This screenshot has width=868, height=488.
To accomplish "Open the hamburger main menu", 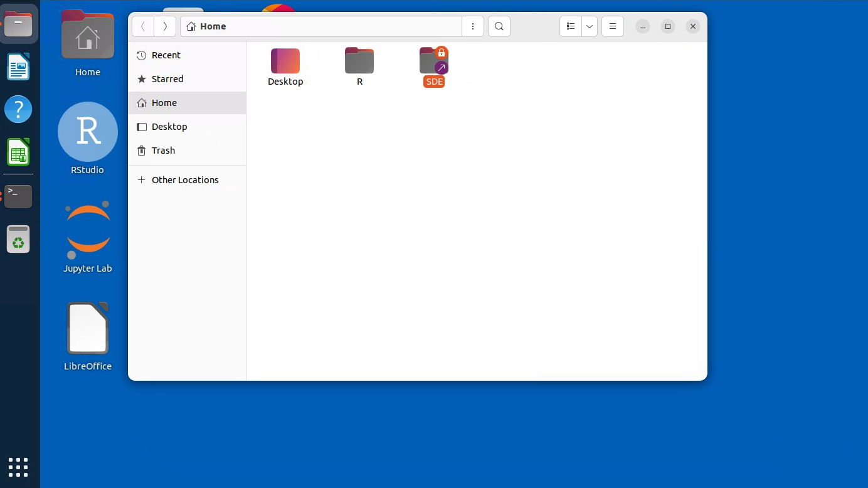I will click(x=613, y=26).
